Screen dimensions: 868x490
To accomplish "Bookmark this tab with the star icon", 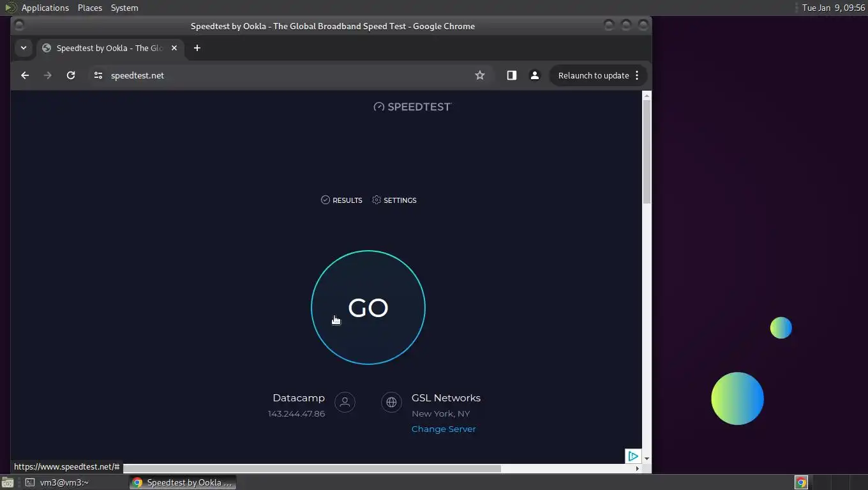I will [x=480, y=75].
